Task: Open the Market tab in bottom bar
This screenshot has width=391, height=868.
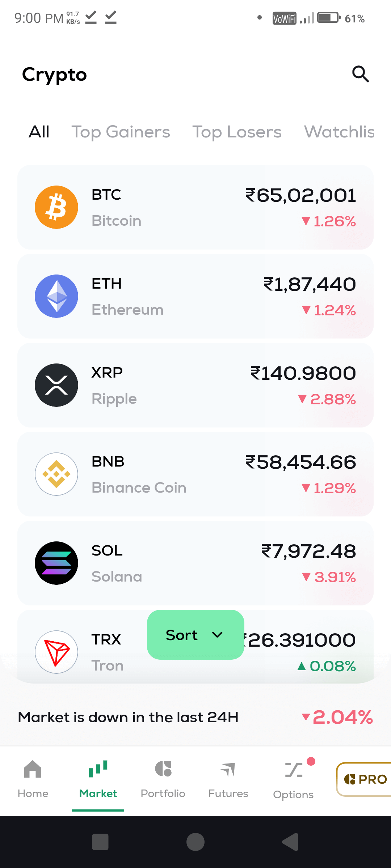Action: pyautogui.click(x=98, y=779)
